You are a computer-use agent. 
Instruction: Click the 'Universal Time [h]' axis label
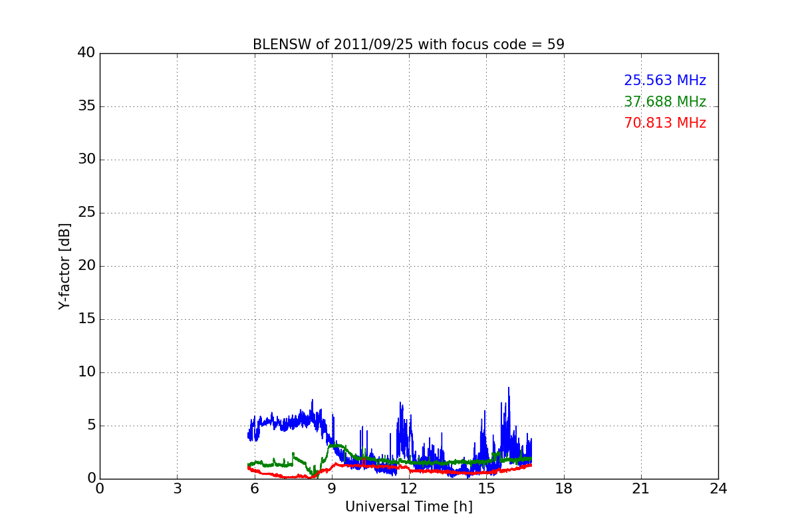coord(409,507)
